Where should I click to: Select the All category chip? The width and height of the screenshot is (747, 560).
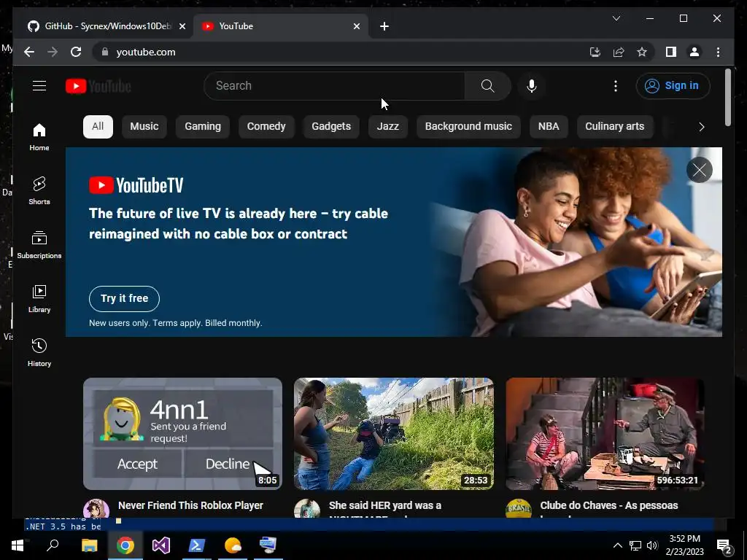[98, 127]
